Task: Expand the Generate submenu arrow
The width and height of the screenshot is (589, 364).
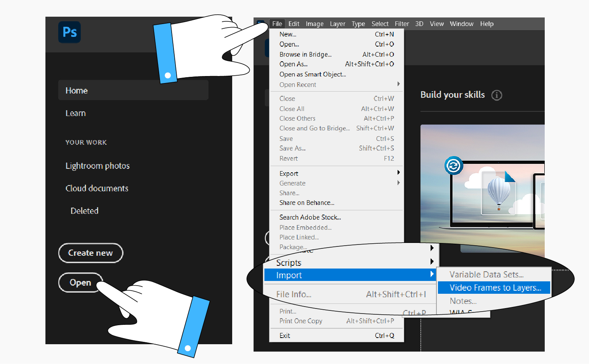Action: point(398,182)
